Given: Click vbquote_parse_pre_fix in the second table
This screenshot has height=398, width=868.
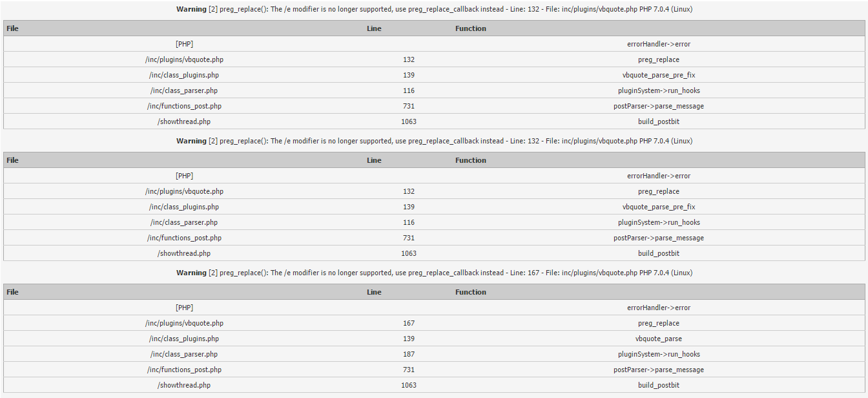Looking at the screenshot, I should coord(658,207).
